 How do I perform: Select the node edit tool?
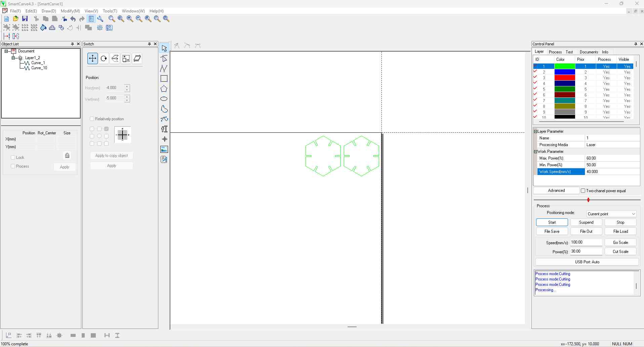click(x=164, y=58)
